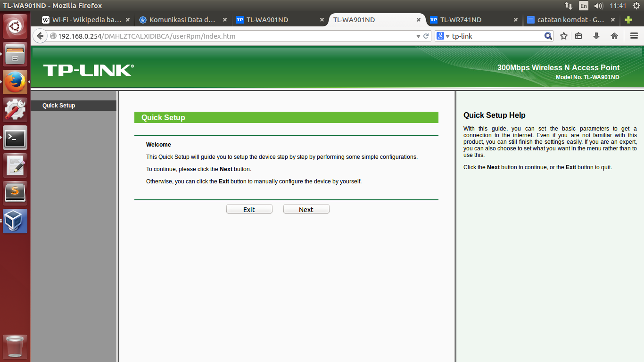The height and width of the screenshot is (362, 644).
Task: Reload the page with the refresh icon
Action: coord(426,36)
